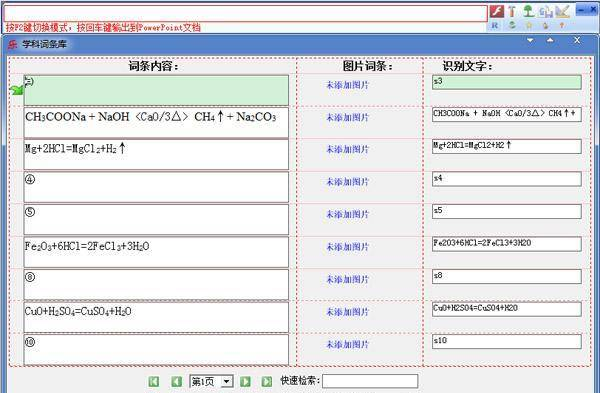Click 未添加图片 link in the Mg+2HCl row
Image resolution: width=600 pixels, height=393 pixels.
coord(347,149)
